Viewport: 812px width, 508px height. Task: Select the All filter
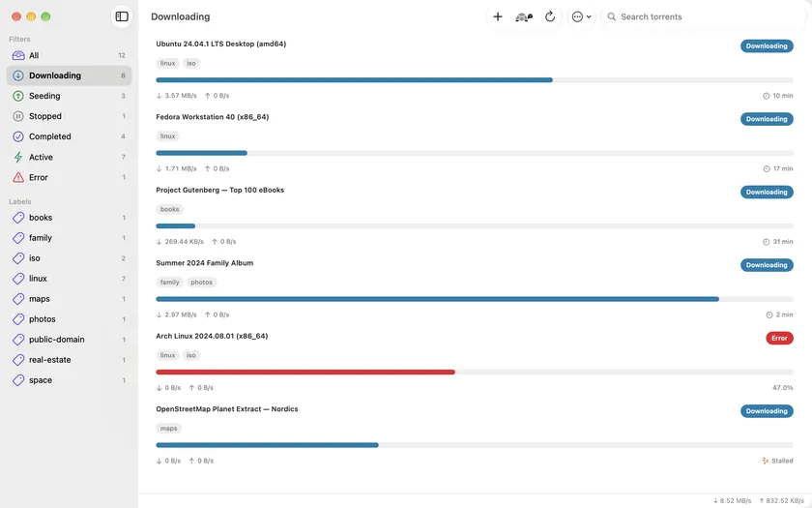(x=69, y=55)
